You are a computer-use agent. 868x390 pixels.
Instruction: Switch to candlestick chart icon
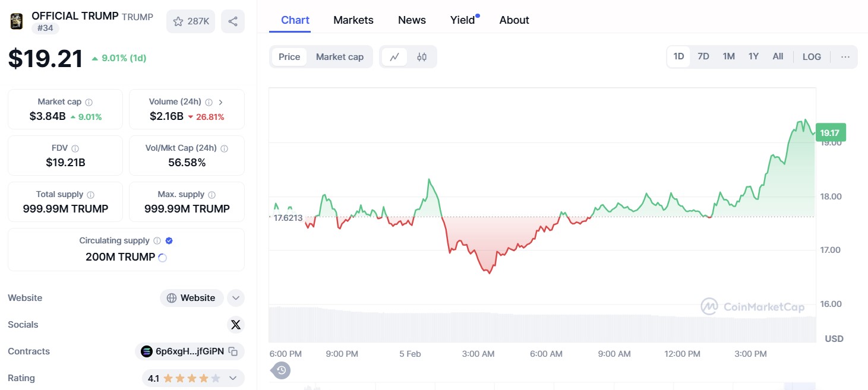422,57
